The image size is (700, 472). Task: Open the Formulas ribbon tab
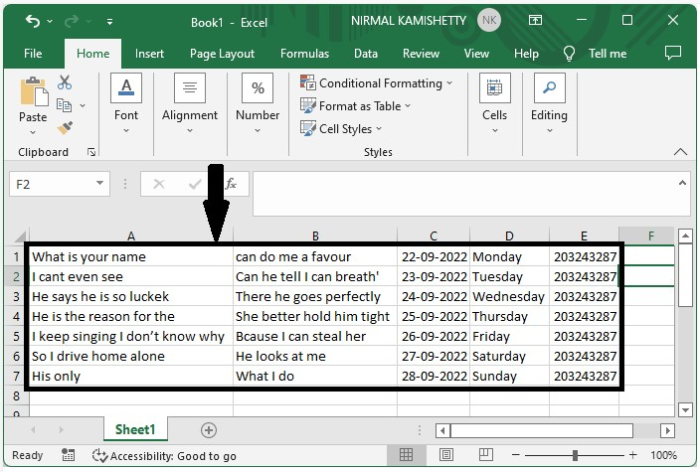(304, 54)
